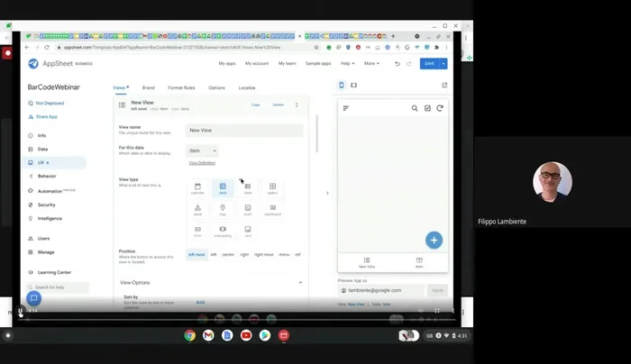Set position to center

pos(229,255)
